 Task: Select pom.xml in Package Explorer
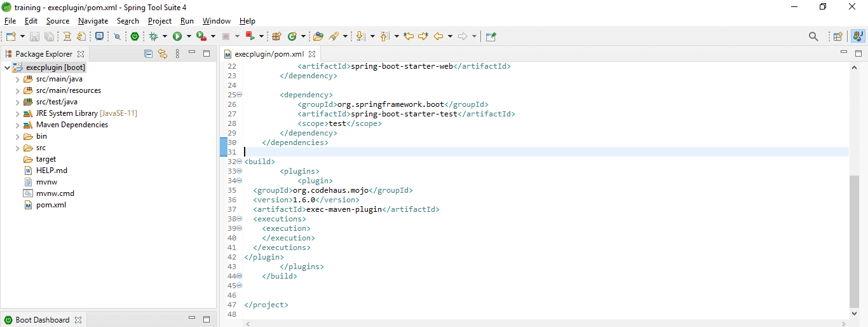(x=51, y=205)
